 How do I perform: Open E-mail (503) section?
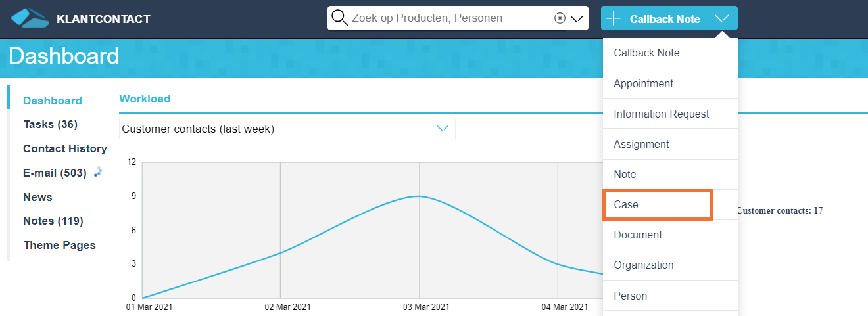pos(55,173)
